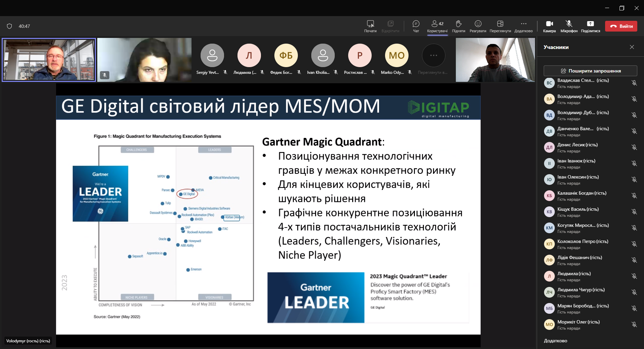
Task: Toggle the Камера camera
Action: 549,26
